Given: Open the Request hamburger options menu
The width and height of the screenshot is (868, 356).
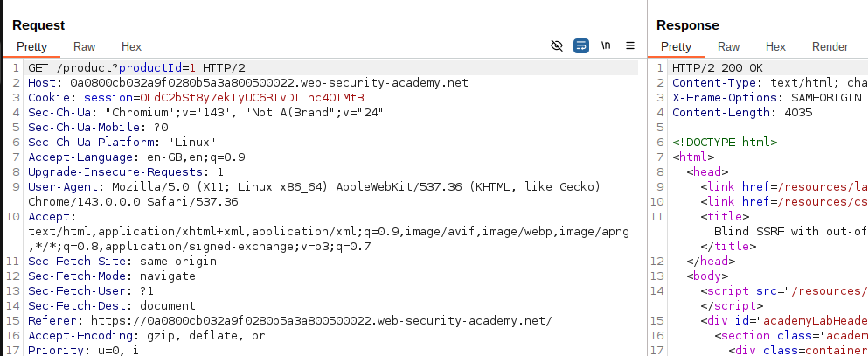Looking at the screenshot, I should pyautogui.click(x=630, y=46).
